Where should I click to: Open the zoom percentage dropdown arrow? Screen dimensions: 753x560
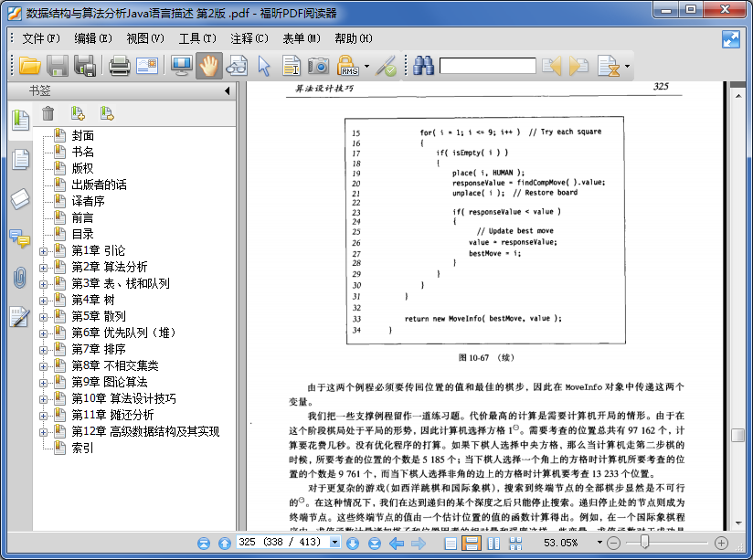click(x=599, y=543)
